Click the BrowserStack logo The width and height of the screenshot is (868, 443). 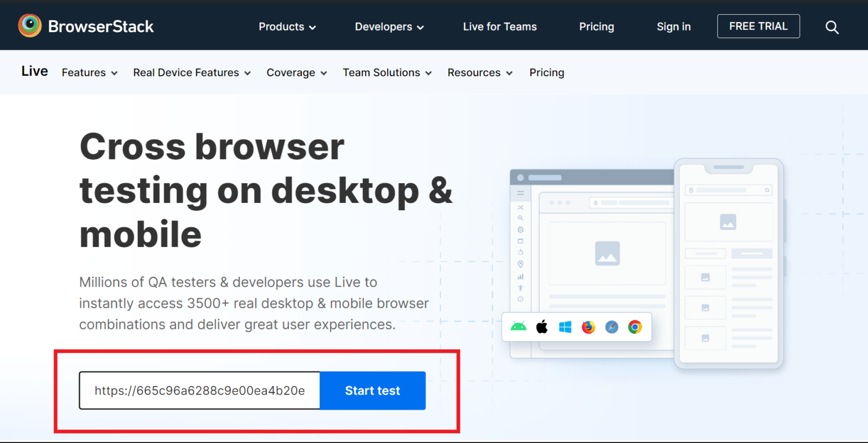click(85, 25)
